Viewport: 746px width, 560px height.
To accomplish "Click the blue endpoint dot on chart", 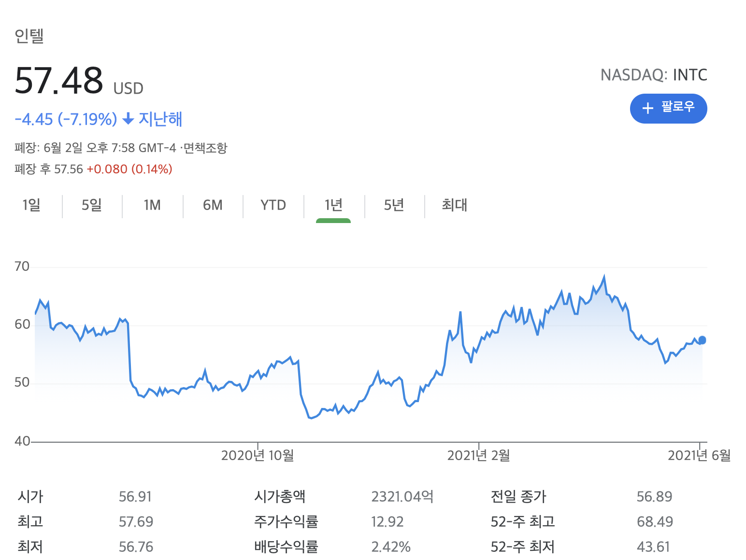I will coord(703,340).
